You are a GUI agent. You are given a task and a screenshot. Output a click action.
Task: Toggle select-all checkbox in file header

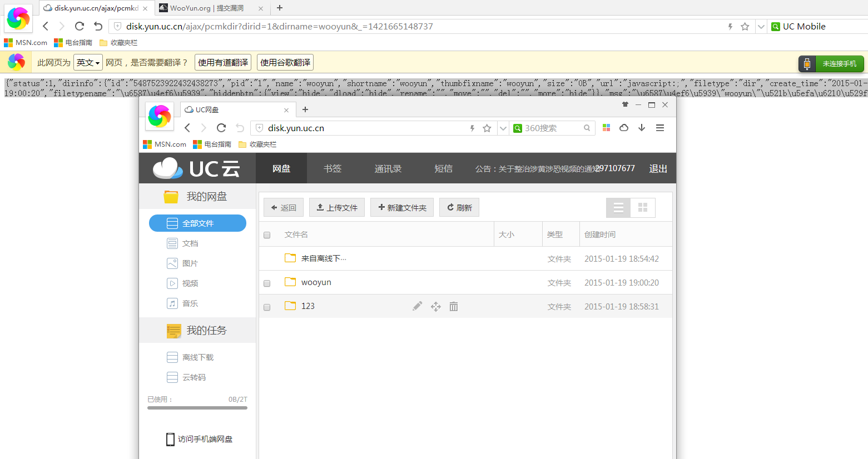pos(267,235)
